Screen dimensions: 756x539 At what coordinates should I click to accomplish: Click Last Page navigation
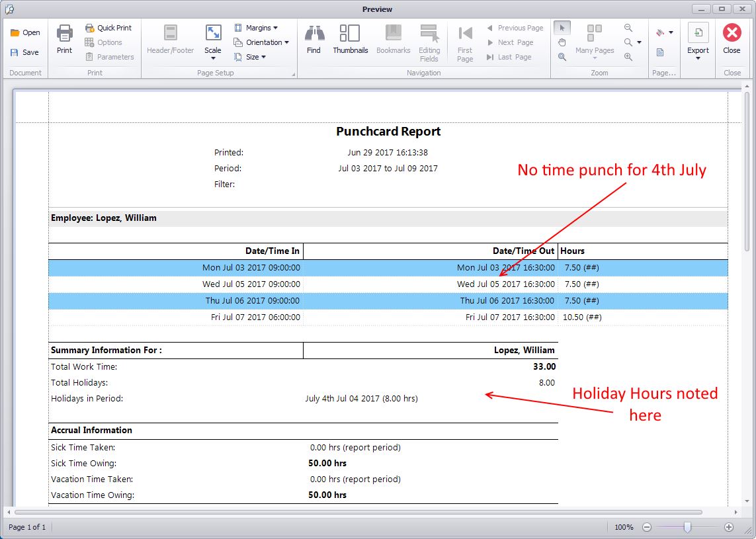pos(509,57)
